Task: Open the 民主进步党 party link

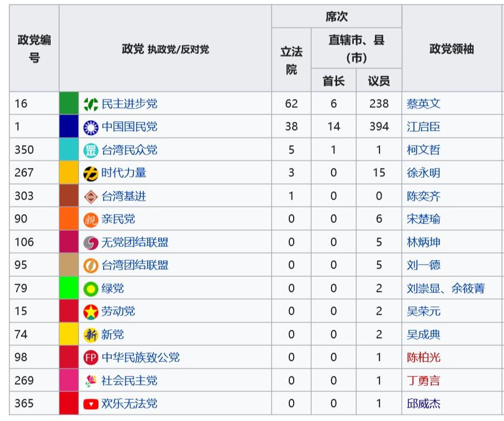Action: 129,104
